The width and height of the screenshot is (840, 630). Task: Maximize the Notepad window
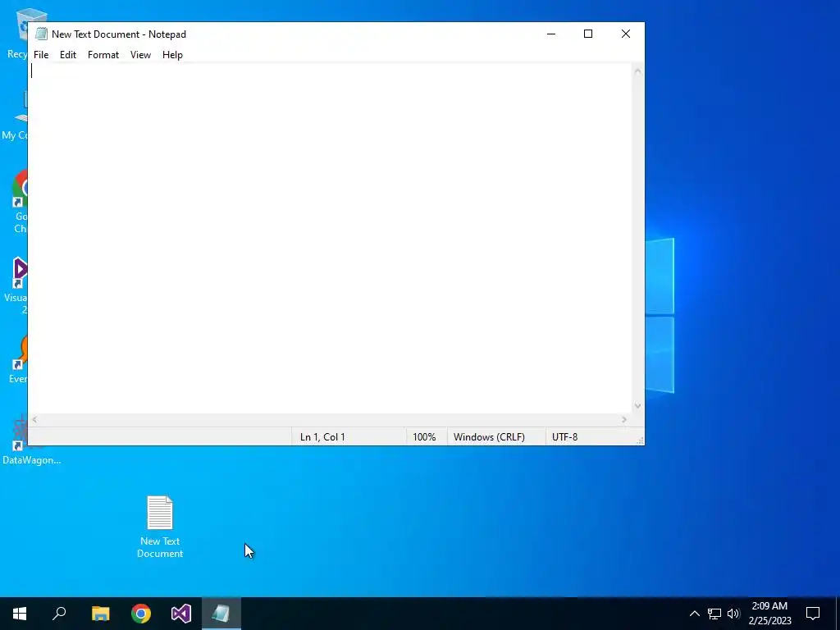tap(588, 34)
